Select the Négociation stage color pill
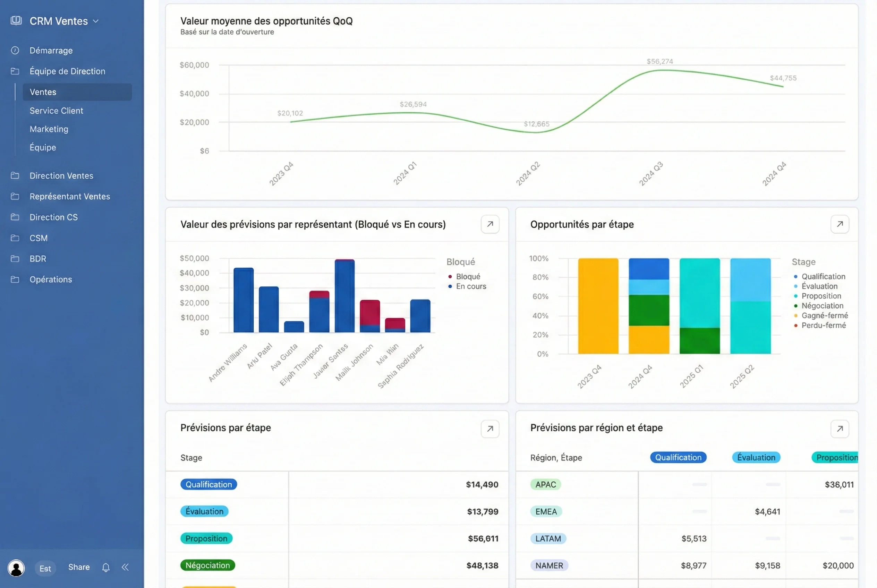 [x=208, y=565]
